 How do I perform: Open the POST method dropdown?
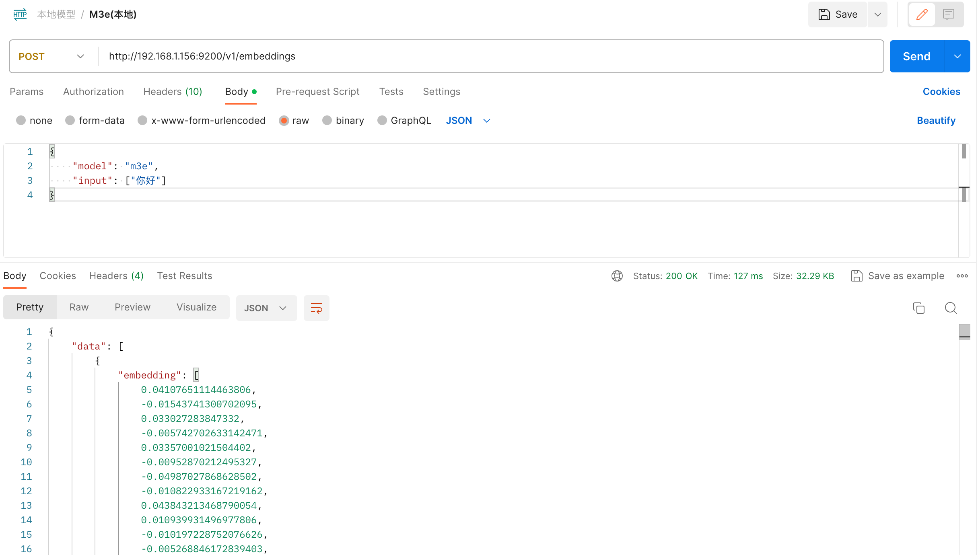pyautogui.click(x=52, y=56)
